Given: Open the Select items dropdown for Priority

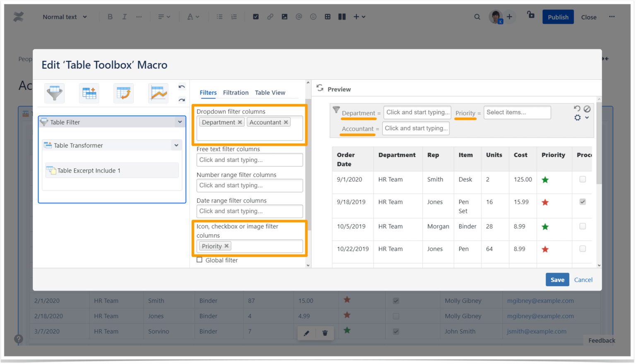Looking at the screenshot, I should tap(517, 112).
